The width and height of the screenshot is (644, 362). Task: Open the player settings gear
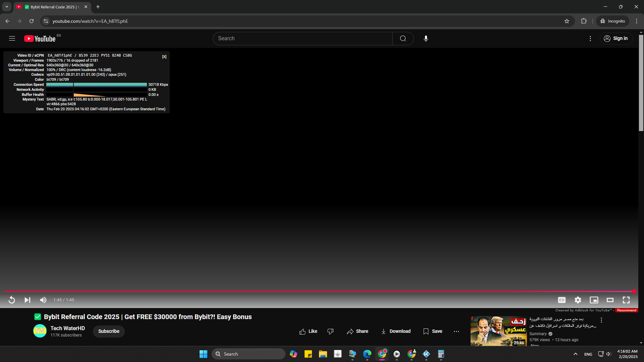[x=578, y=300]
